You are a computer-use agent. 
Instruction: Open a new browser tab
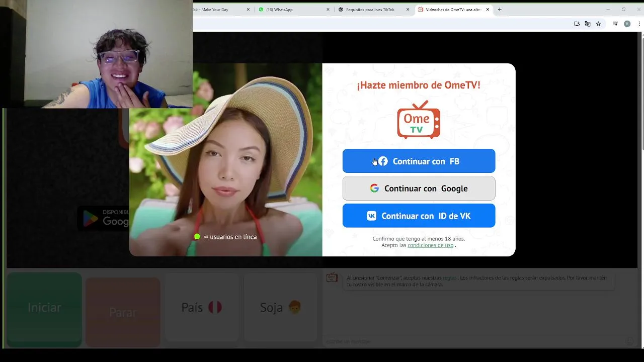pos(500,10)
